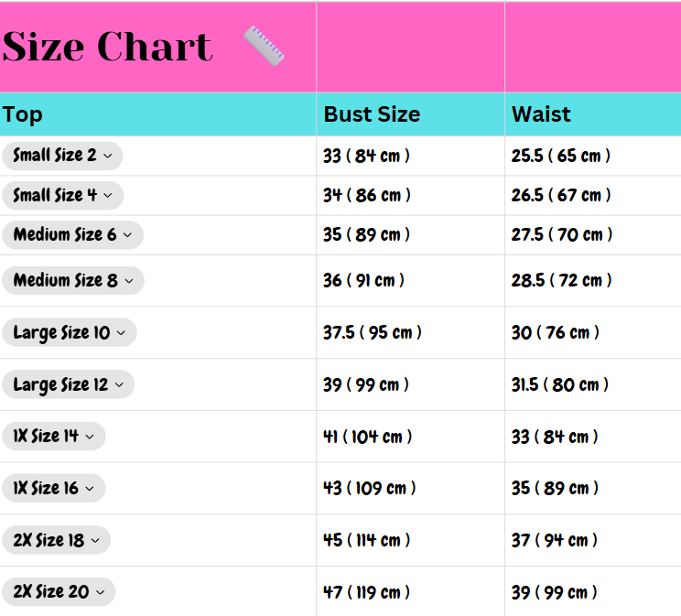681x616 pixels.
Task: Select the 39 ( 99 cm ) waist cell
Action: pos(593,591)
